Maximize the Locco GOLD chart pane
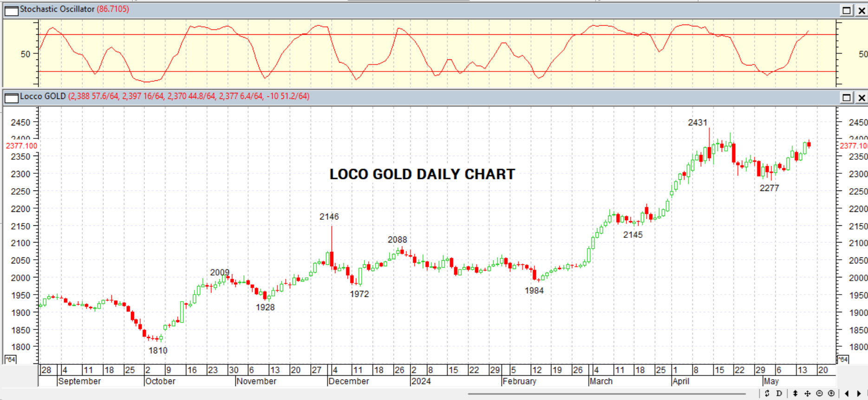The height and width of the screenshot is (400, 868). [x=847, y=97]
